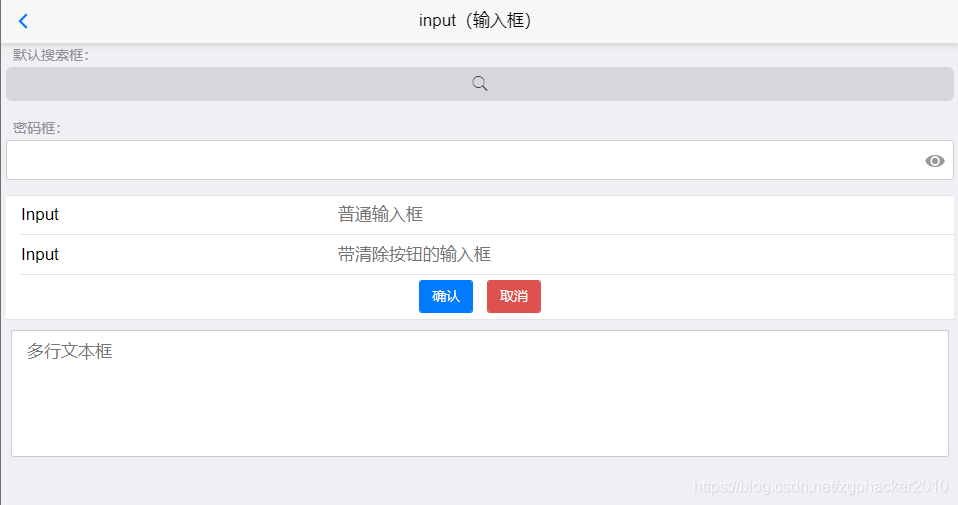Viewport: 958px width, 505px height.
Task: Click the 默认搜索框 label
Action: [x=51, y=56]
